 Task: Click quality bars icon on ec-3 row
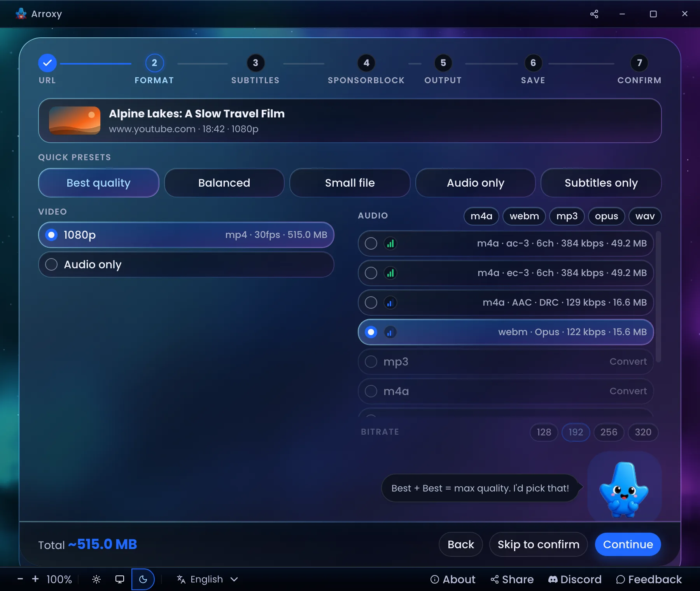point(390,273)
